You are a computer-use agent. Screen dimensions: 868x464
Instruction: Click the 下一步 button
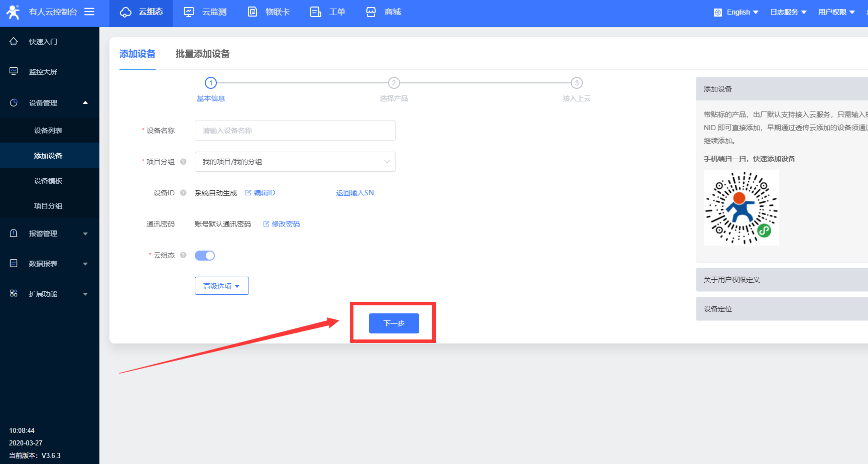394,323
